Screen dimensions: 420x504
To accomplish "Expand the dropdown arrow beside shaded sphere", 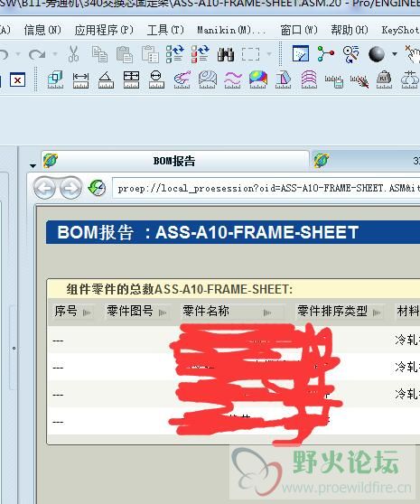I will (395, 54).
